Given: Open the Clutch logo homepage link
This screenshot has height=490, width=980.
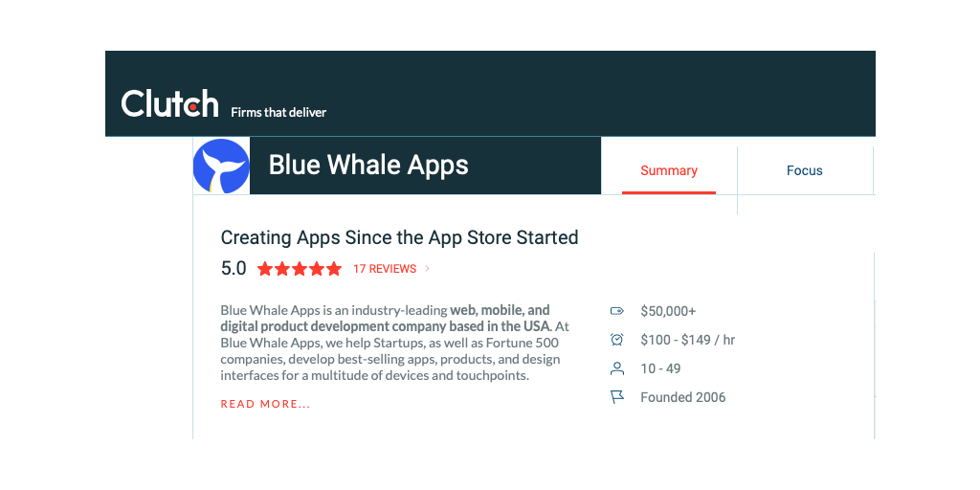Looking at the screenshot, I should tap(169, 103).
